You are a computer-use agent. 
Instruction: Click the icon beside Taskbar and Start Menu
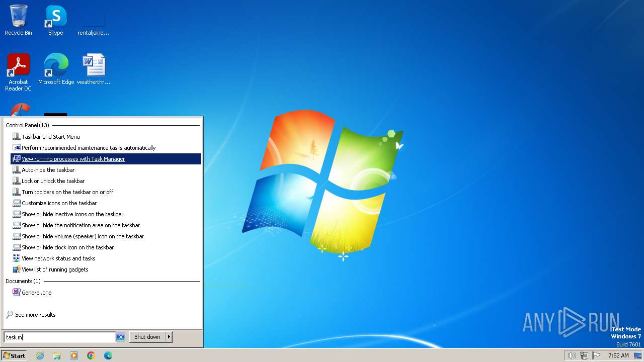tap(17, 137)
